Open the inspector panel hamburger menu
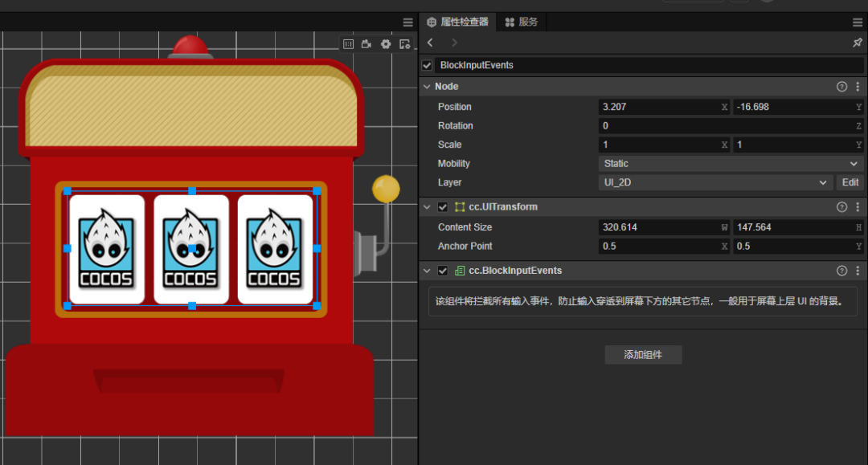The image size is (868, 465). (858, 22)
